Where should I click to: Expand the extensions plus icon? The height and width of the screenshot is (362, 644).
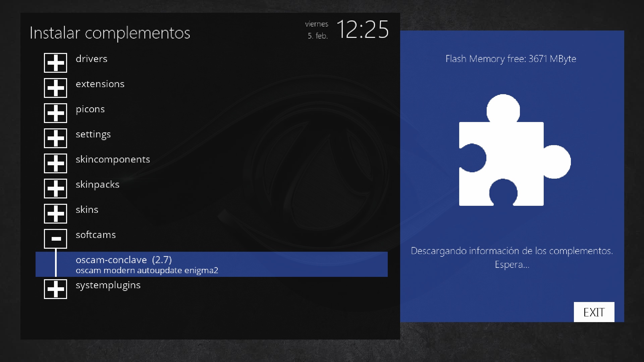(55, 88)
